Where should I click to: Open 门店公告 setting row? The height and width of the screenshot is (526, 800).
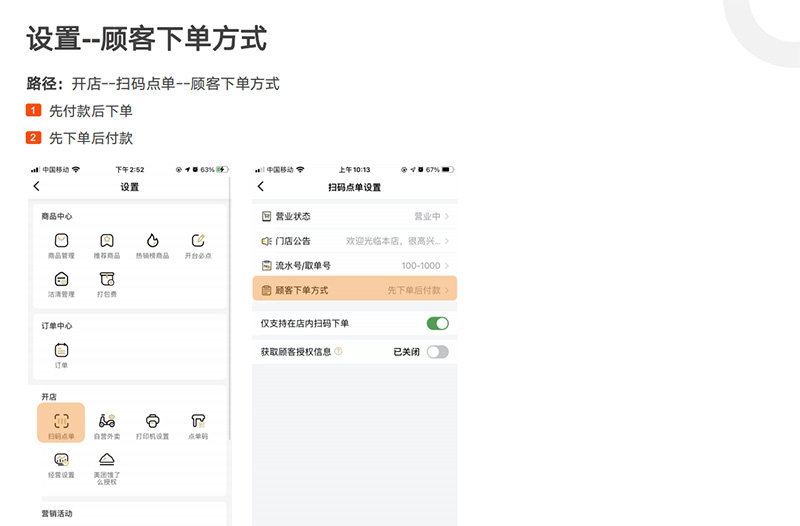tap(355, 241)
